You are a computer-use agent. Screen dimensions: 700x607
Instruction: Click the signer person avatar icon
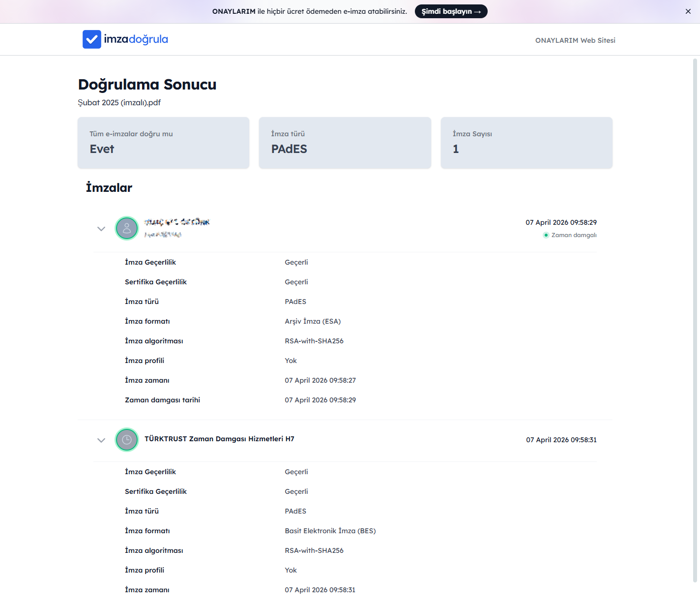tap(127, 228)
